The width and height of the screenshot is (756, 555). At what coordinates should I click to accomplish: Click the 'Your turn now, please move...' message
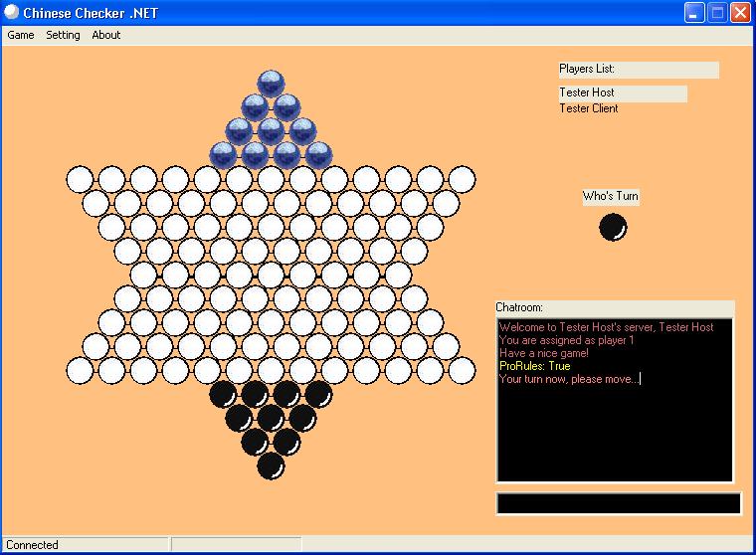(x=569, y=379)
